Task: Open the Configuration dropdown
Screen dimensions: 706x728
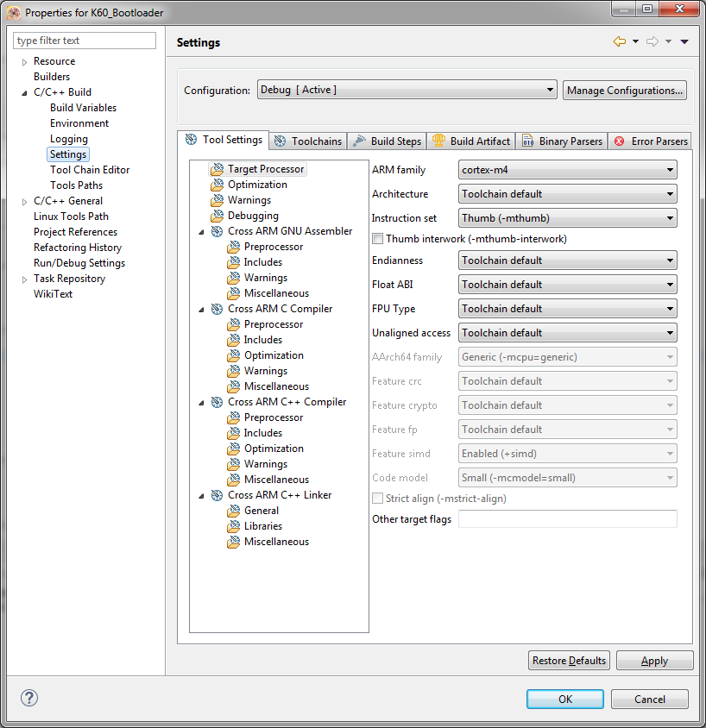Action: click(x=407, y=90)
